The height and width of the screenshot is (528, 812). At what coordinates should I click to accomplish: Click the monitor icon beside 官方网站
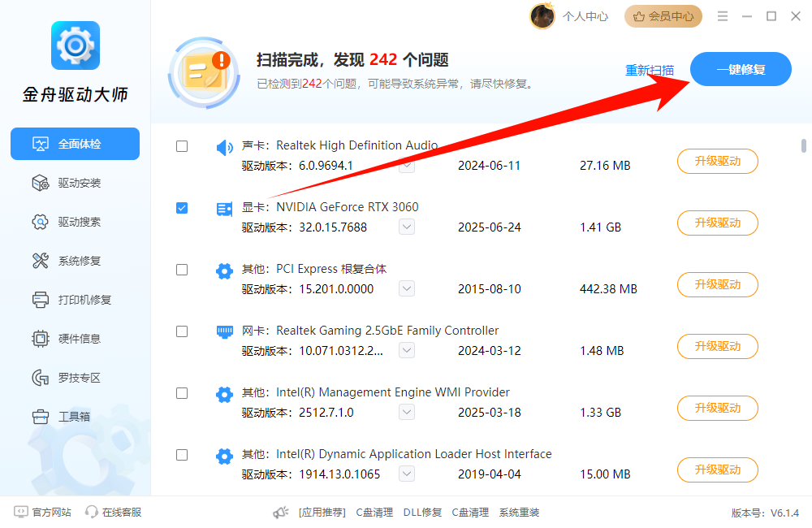[21, 512]
